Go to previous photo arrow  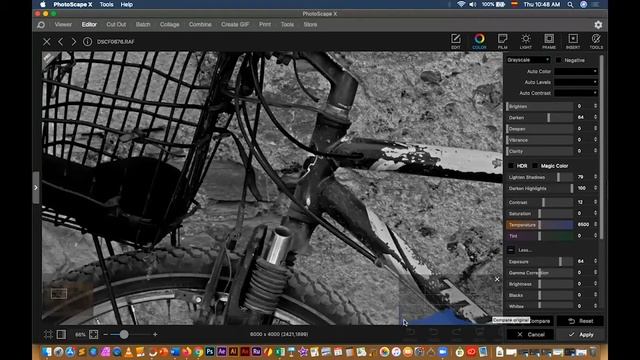60,42
